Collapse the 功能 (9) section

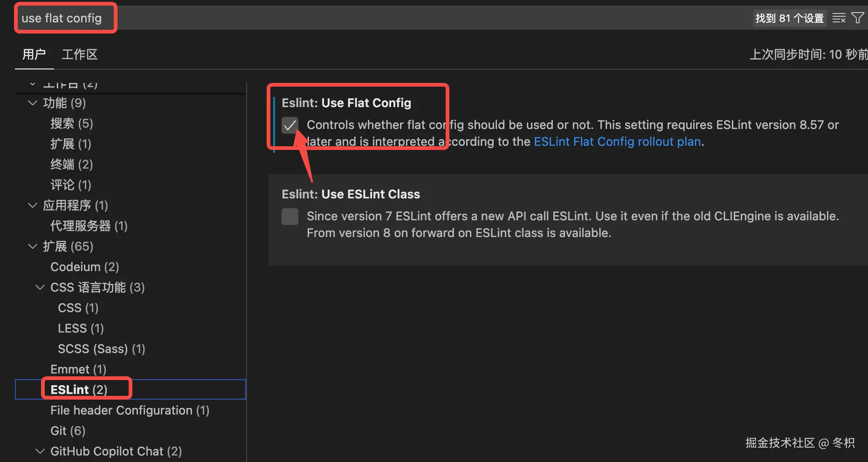click(x=33, y=103)
